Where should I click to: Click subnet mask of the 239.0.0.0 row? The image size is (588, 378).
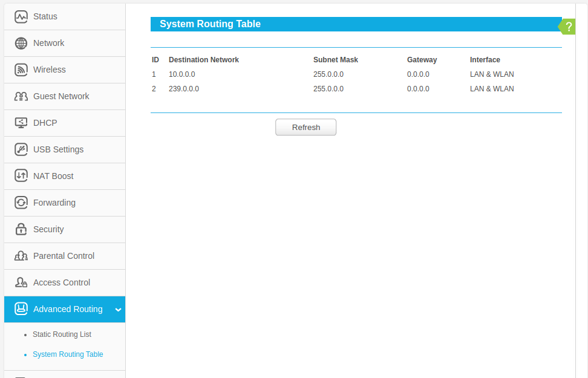point(328,89)
